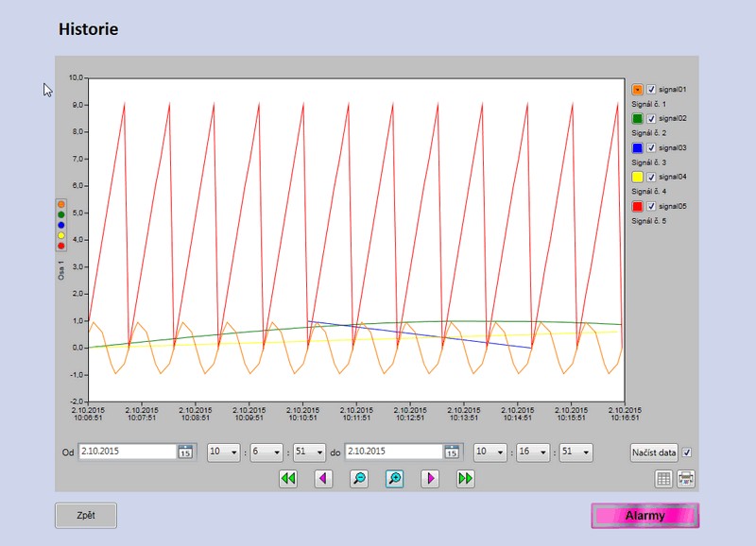Jump far forward with the double-right green arrows

click(465, 479)
